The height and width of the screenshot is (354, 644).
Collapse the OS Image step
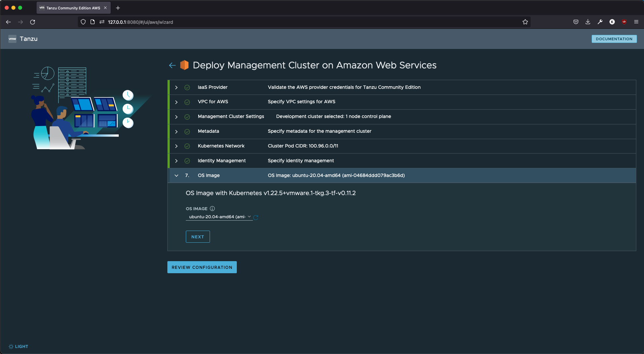tap(176, 176)
